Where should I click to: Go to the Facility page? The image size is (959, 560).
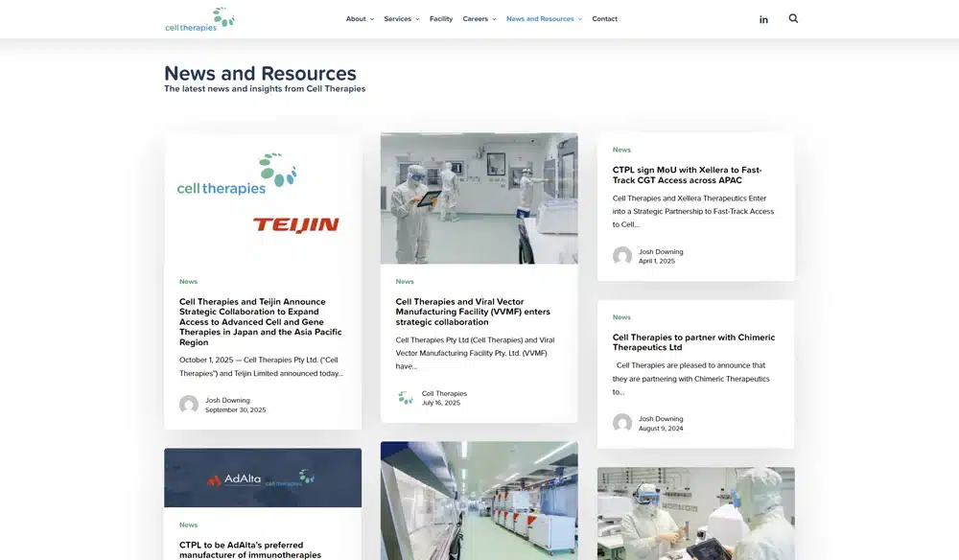coord(441,19)
